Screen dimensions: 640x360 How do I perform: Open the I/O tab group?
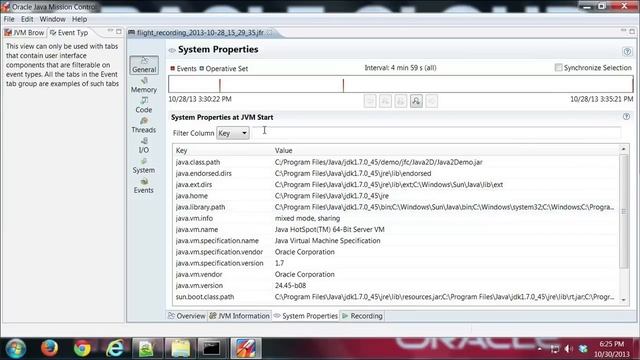[144, 145]
